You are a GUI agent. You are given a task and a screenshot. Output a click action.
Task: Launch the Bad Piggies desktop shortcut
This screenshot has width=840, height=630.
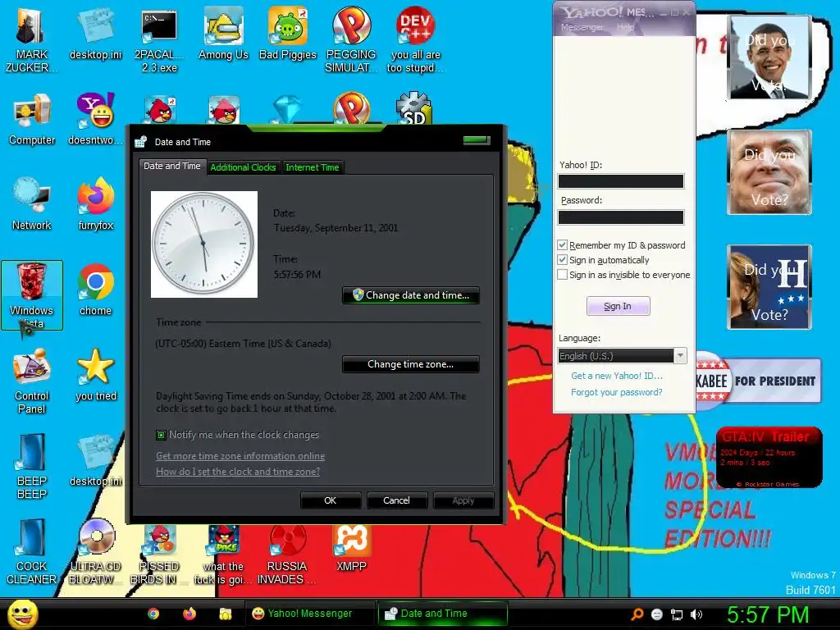(x=288, y=33)
